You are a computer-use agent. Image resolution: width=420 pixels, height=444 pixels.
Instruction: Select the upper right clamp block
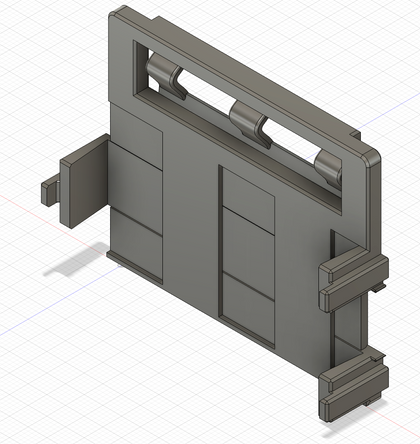[353, 283]
